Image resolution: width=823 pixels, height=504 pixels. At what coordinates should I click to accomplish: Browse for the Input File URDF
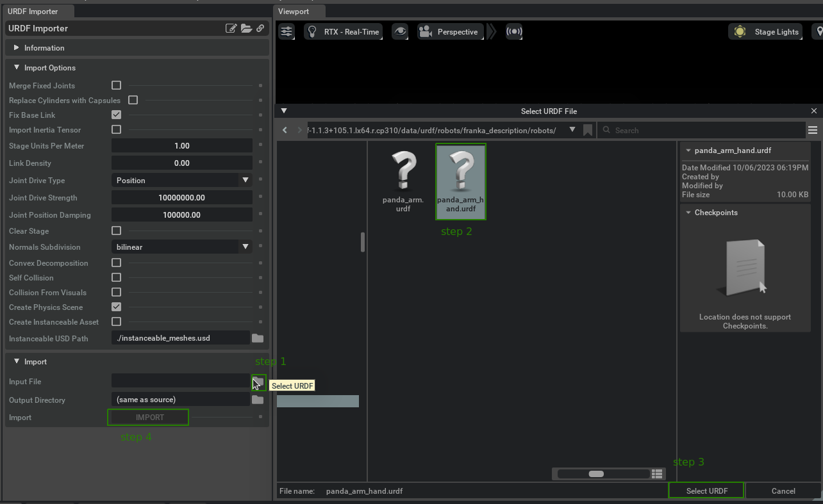(258, 382)
